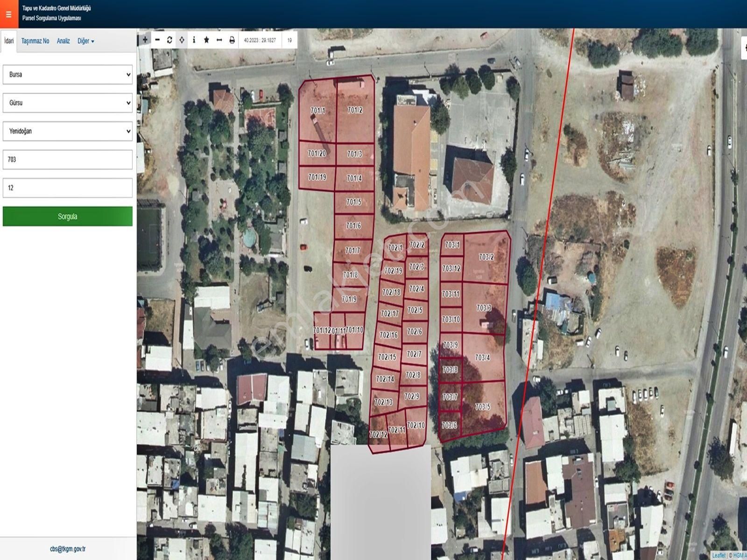Click the zoom level value 19
Image resolution: width=747 pixels, height=560 pixels.
[289, 40]
